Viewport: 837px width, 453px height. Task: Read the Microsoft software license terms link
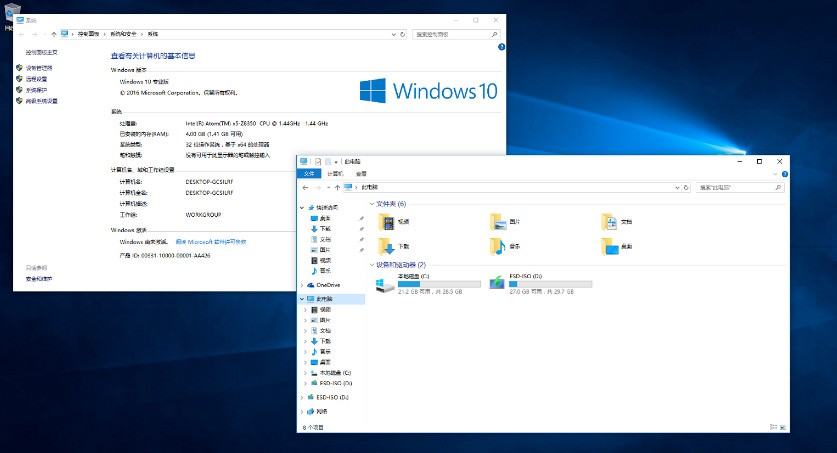click(x=211, y=242)
